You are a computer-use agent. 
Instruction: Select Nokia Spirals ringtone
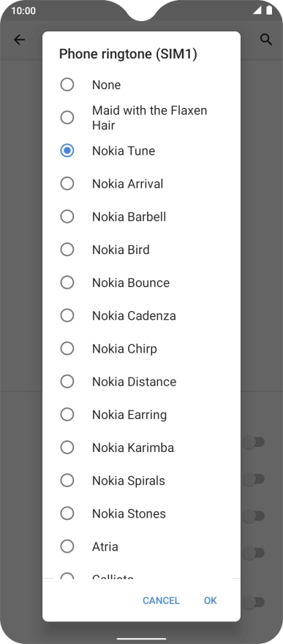(x=141, y=480)
